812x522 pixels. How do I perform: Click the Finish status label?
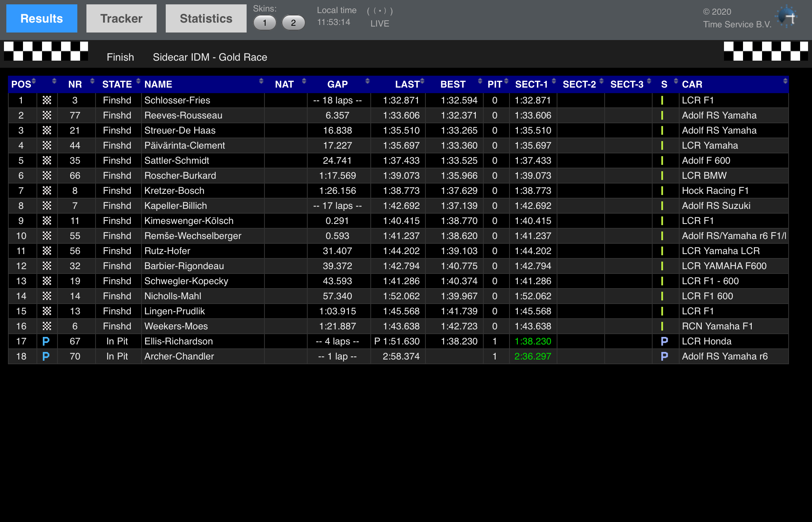click(120, 57)
